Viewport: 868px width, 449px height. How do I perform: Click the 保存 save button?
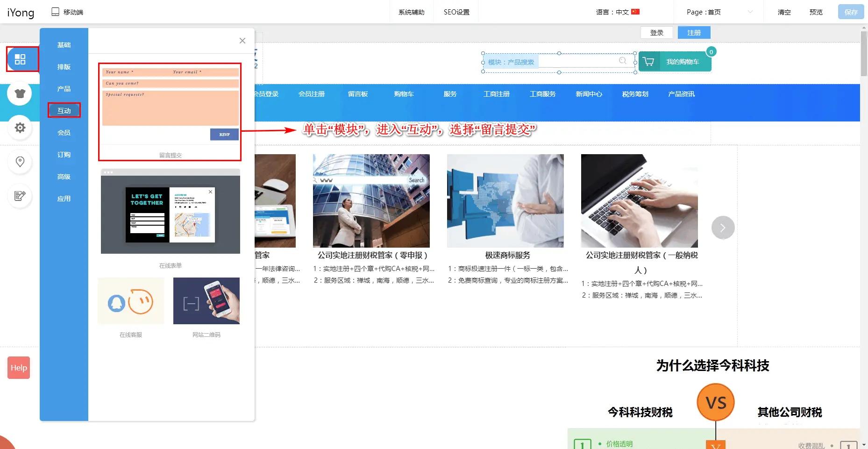[850, 12]
